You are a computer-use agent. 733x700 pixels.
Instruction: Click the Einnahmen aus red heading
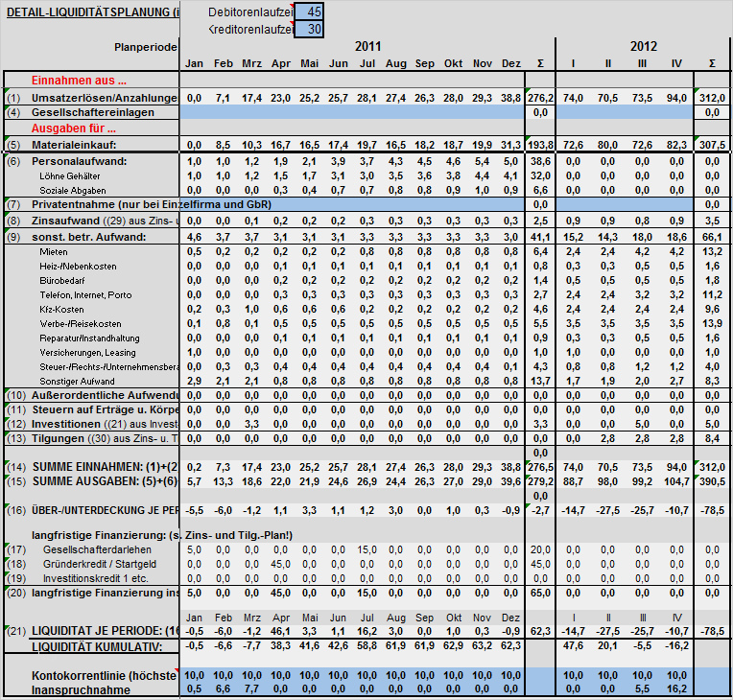[x=79, y=81]
